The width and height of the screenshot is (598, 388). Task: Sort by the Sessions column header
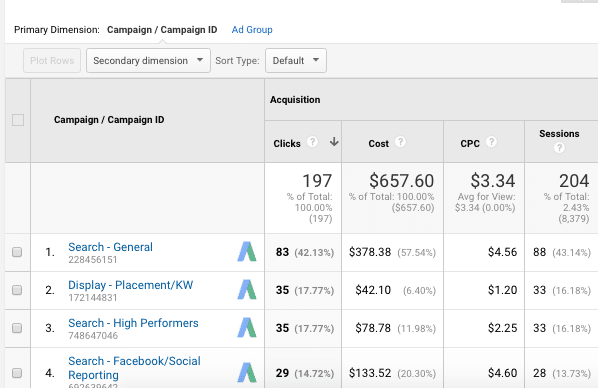pyautogui.click(x=559, y=134)
